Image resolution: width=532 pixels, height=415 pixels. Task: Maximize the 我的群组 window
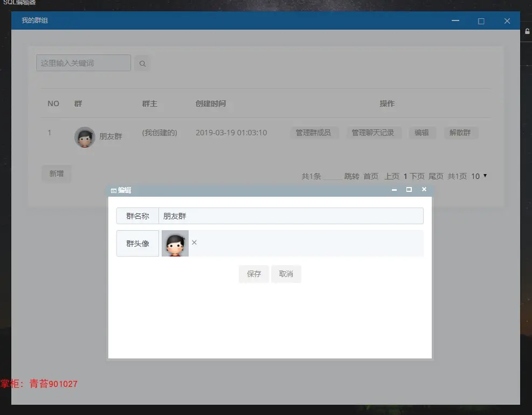click(481, 21)
